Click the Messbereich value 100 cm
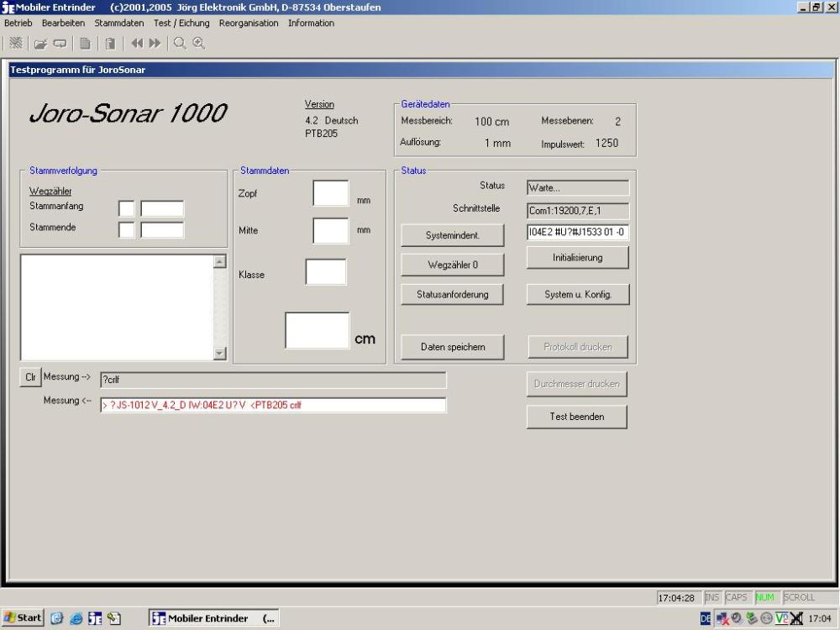 491,122
